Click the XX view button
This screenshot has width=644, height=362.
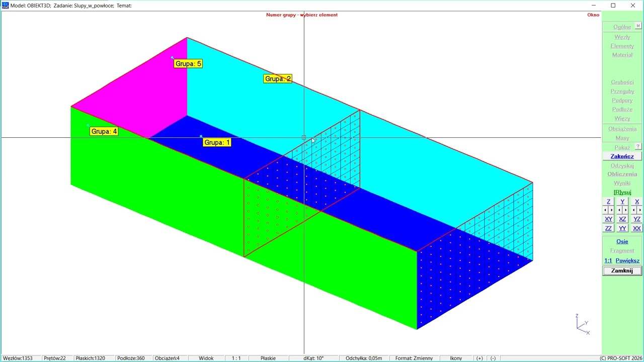(637, 228)
